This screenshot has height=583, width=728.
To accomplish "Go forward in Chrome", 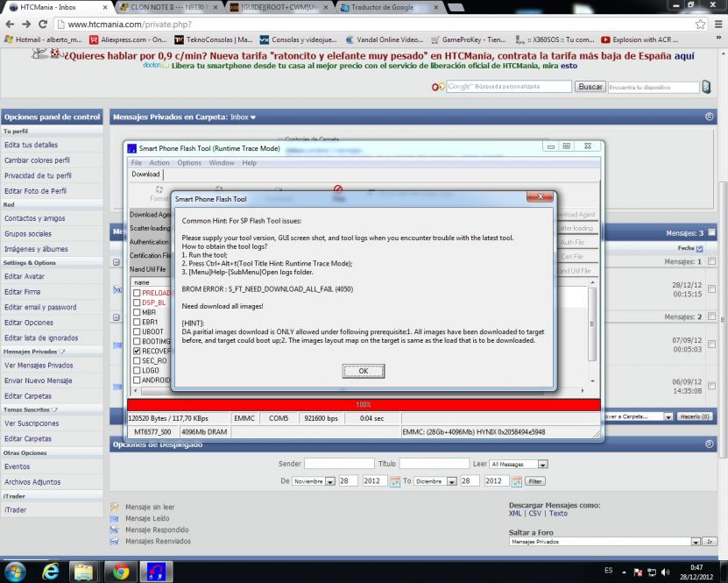I will 26,25.
